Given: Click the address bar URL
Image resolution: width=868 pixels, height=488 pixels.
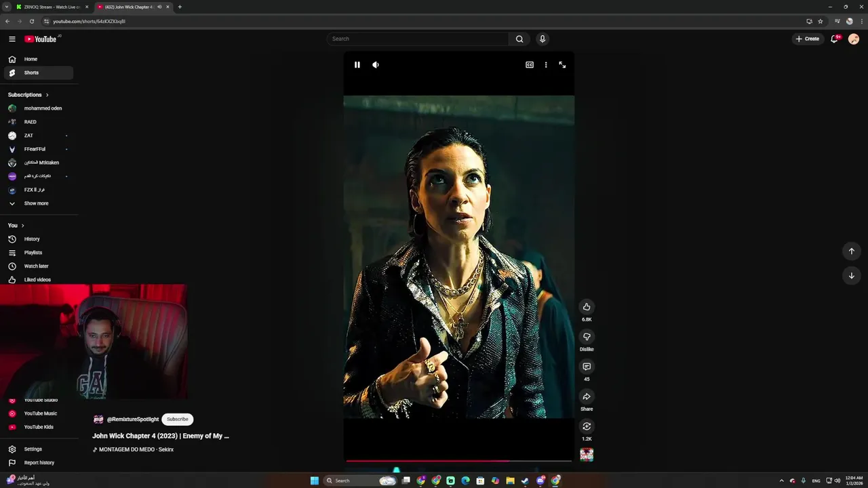Looking at the screenshot, I should 89,21.
